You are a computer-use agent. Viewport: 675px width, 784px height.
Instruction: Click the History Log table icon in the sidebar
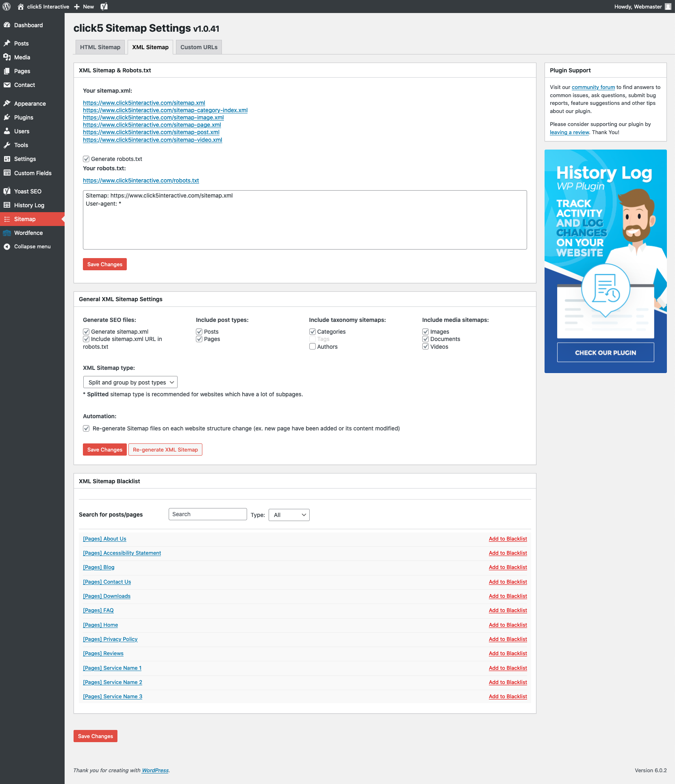click(x=7, y=205)
